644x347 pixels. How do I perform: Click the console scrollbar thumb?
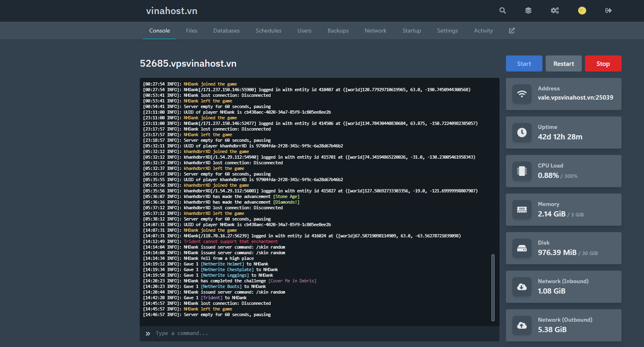[x=493, y=287]
